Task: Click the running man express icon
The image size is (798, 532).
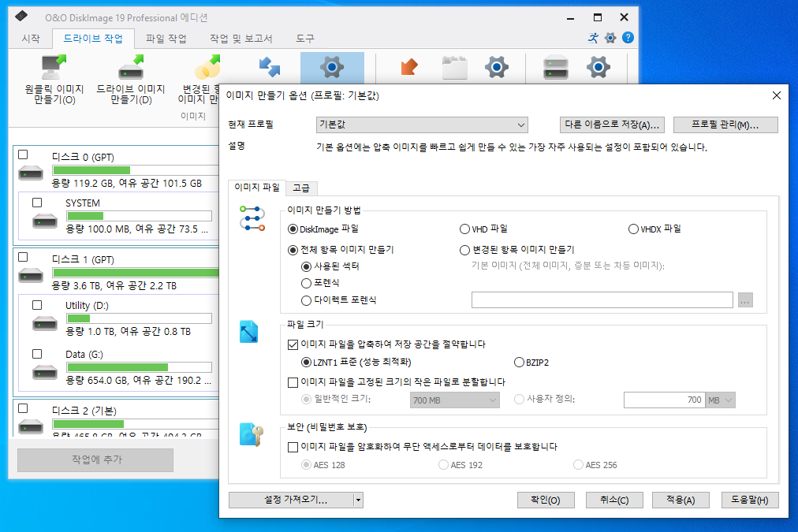Action: (x=594, y=38)
